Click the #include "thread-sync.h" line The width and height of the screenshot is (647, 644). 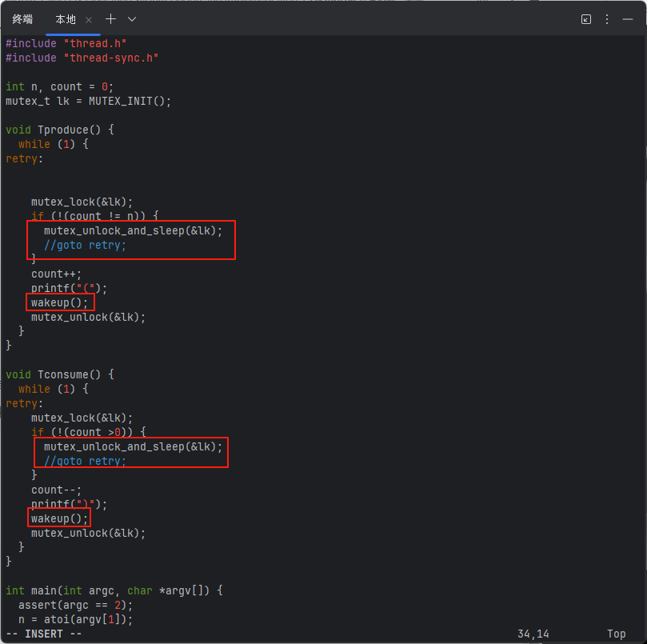82,58
